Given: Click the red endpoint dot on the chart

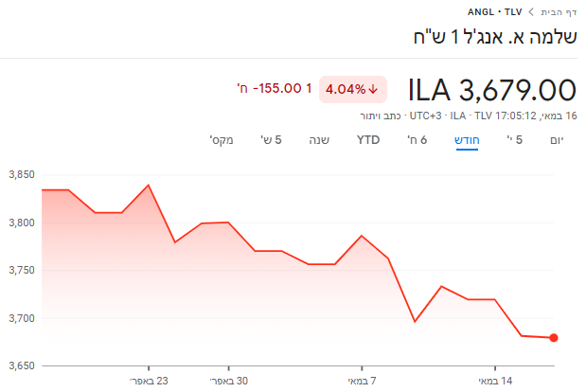Looking at the screenshot, I should pos(554,337).
